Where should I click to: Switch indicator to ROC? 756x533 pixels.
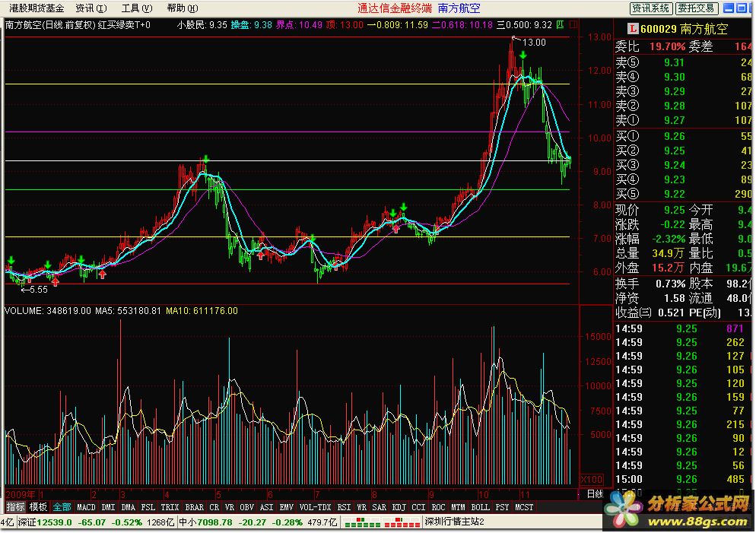click(x=438, y=507)
